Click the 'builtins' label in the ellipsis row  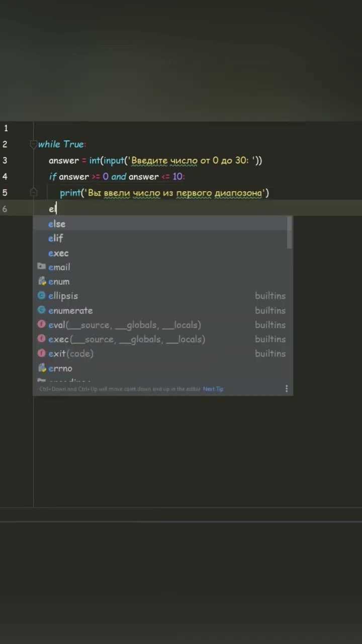(270, 296)
